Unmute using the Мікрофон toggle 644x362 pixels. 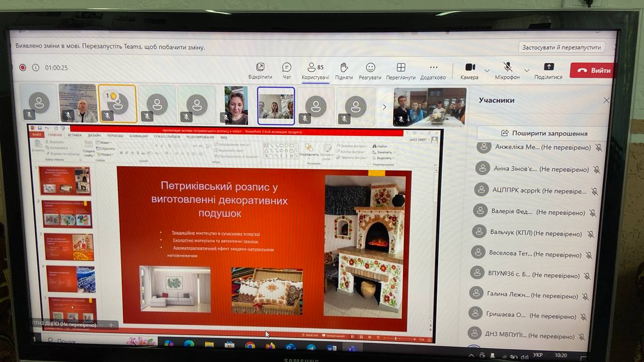508,70
